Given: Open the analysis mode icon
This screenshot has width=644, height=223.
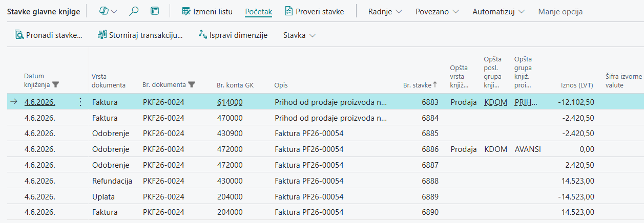Looking at the screenshot, I should 154,11.
